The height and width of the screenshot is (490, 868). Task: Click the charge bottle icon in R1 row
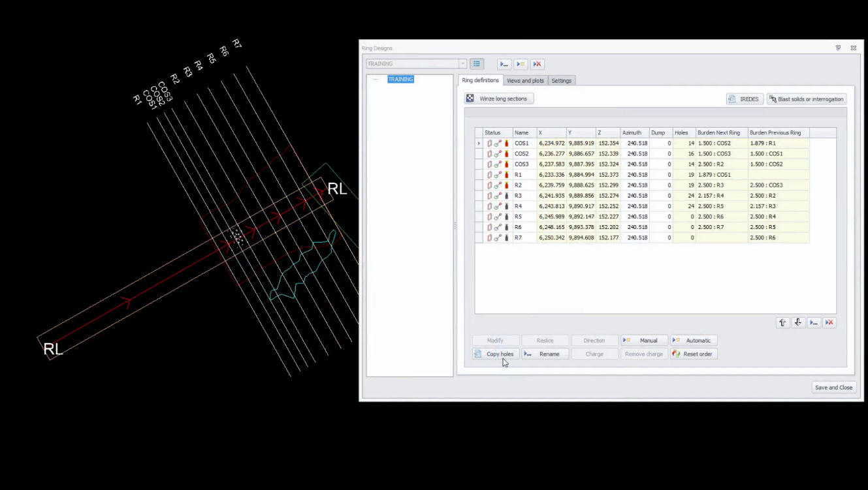click(506, 175)
